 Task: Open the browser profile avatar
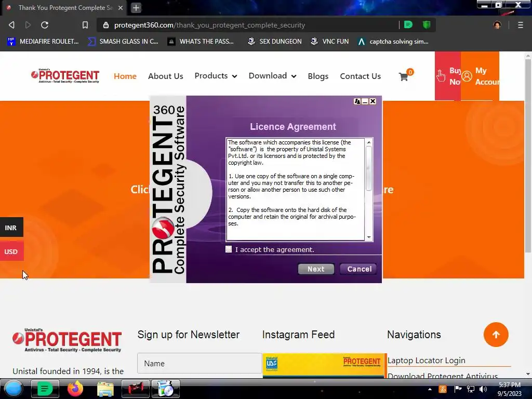click(x=497, y=25)
